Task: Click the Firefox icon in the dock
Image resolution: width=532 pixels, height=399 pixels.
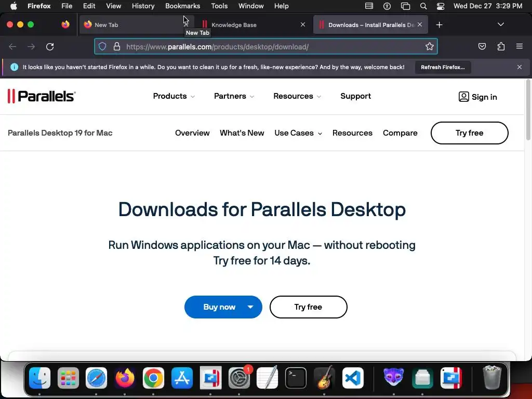Action: [125, 378]
